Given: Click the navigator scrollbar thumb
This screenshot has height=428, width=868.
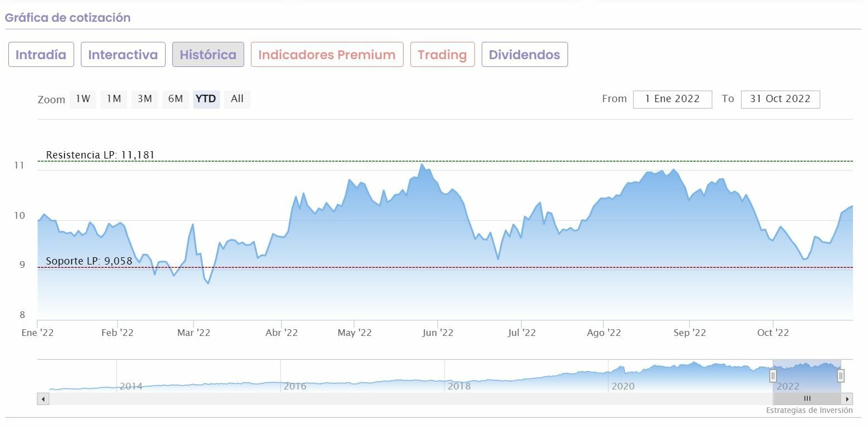Looking at the screenshot, I should coord(807,399).
